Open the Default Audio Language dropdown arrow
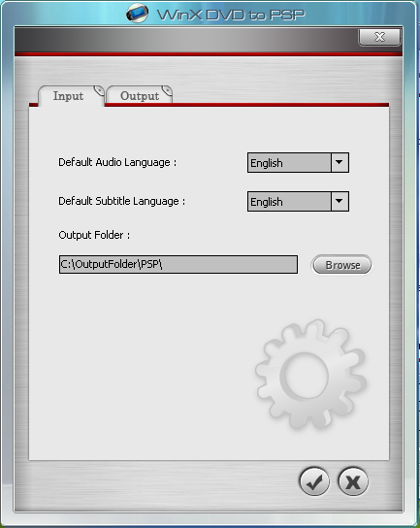The height and width of the screenshot is (528, 420). [339, 163]
